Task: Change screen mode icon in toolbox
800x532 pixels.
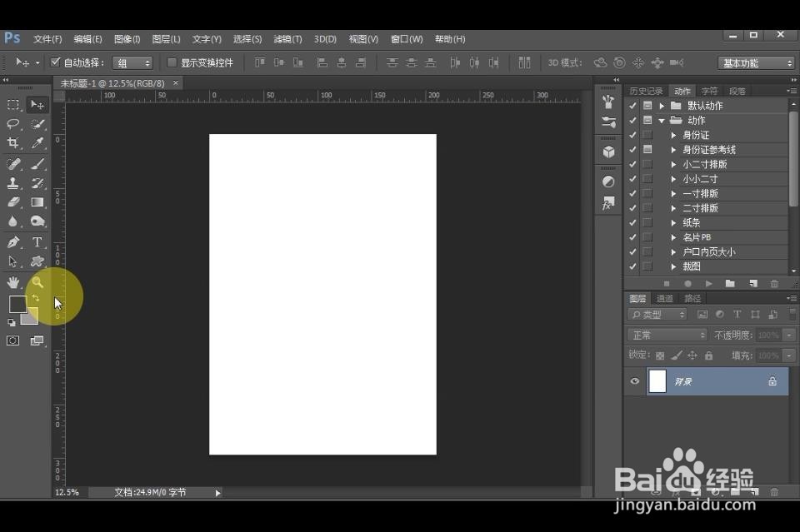Action: click(37, 341)
